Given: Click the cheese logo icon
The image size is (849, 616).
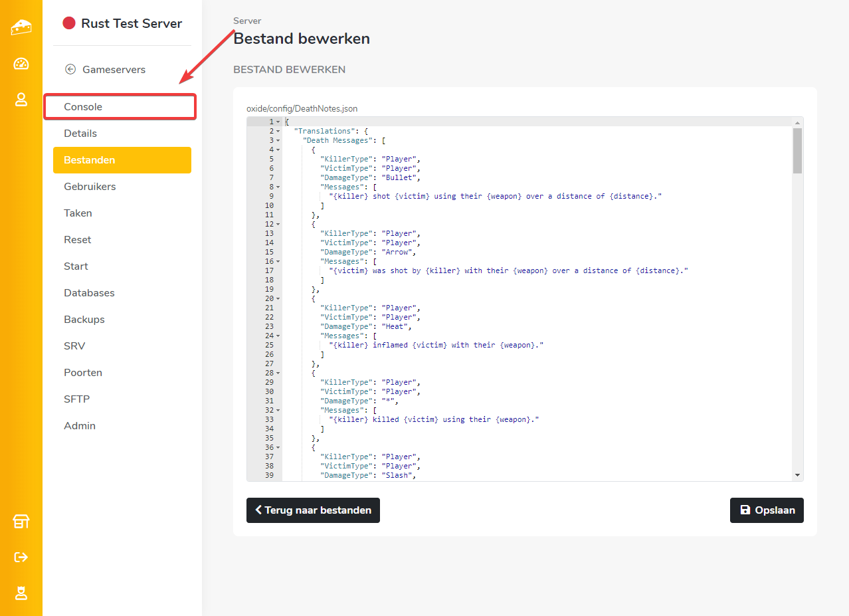Looking at the screenshot, I should click(x=21, y=27).
